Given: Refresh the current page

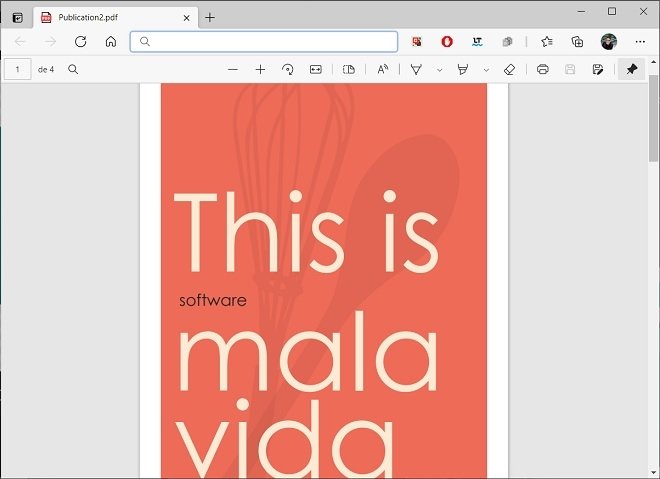Looking at the screenshot, I should pos(80,42).
